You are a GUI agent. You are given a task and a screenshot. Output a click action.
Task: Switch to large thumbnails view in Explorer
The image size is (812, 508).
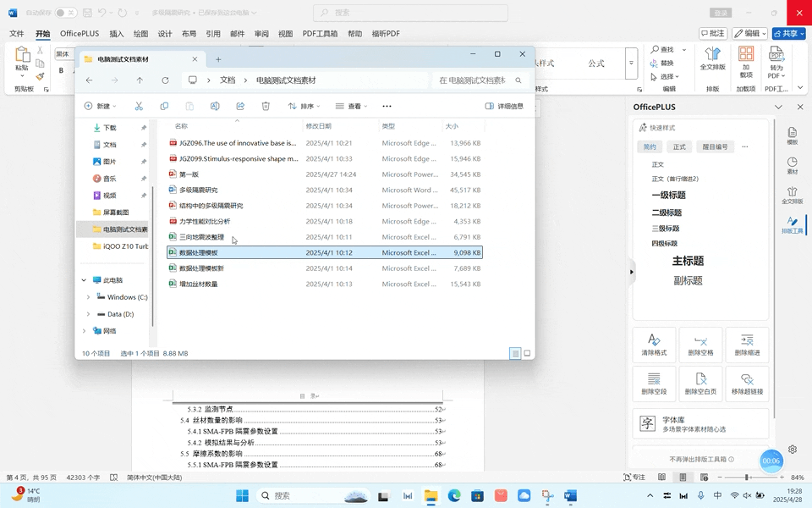[x=527, y=354]
